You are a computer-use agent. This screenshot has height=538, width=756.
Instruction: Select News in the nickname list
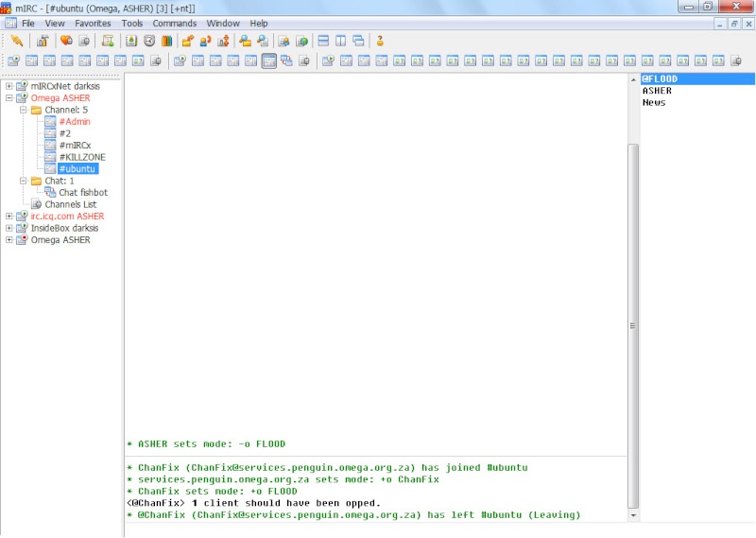654,102
